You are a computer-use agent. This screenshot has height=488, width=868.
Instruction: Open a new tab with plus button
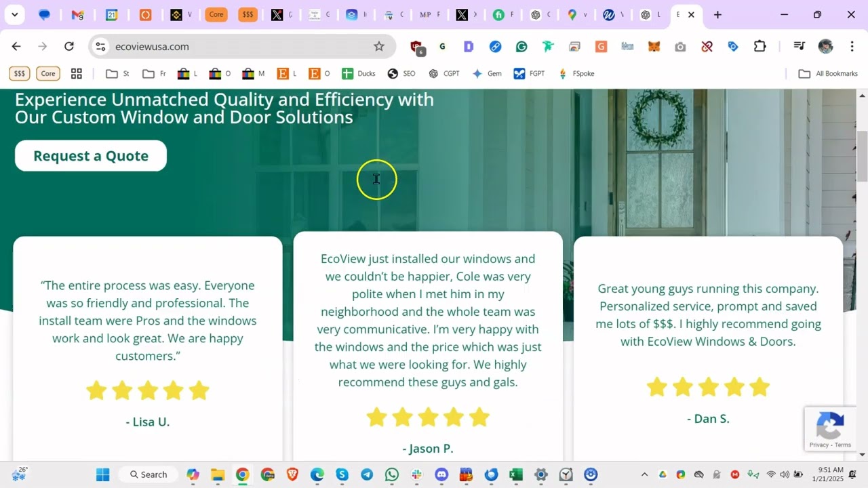(x=717, y=14)
